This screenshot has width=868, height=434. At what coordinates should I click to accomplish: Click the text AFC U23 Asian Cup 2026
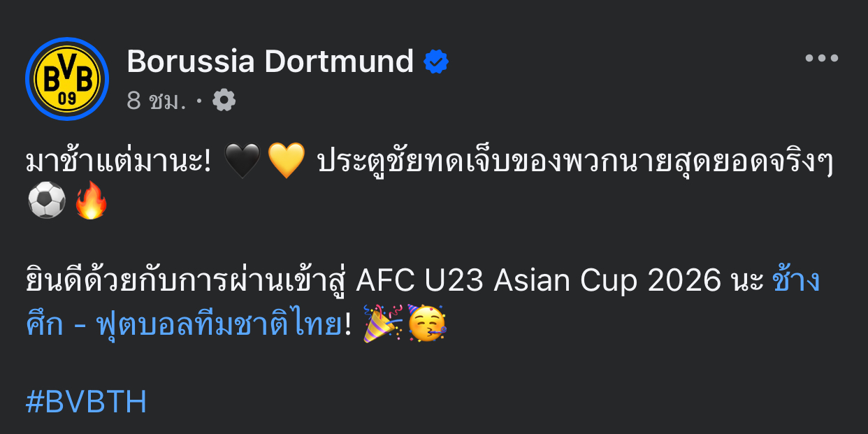coord(538,282)
